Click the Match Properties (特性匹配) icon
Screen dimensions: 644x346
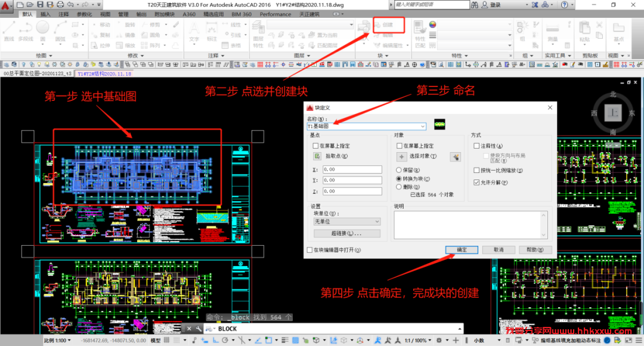[x=420, y=35]
